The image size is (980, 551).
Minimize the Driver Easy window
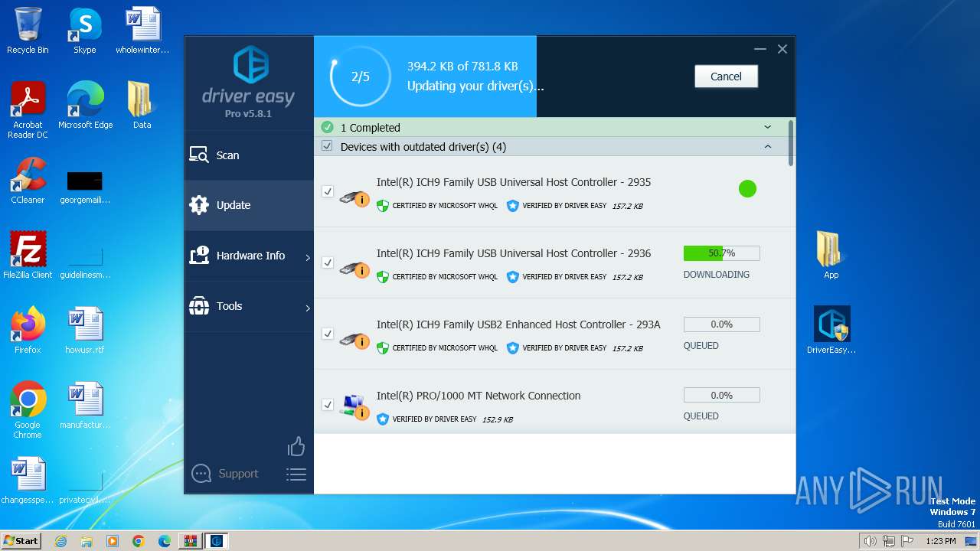pyautogui.click(x=759, y=49)
